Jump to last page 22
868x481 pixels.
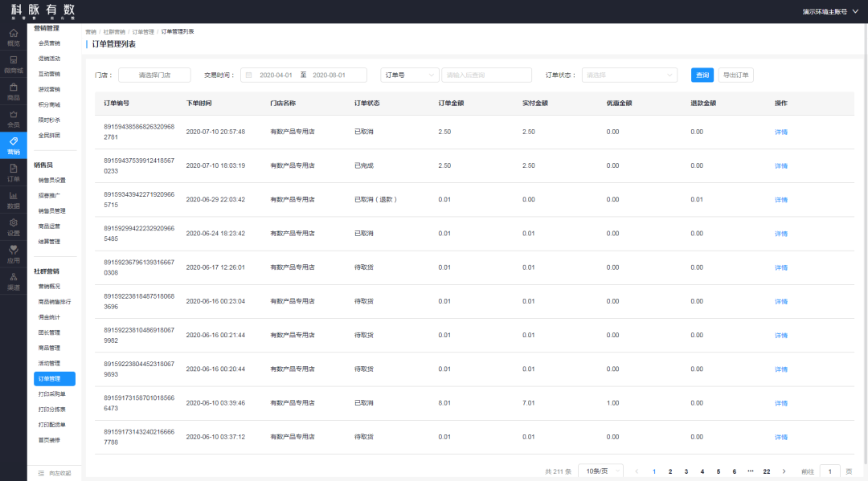pos(766,471)
